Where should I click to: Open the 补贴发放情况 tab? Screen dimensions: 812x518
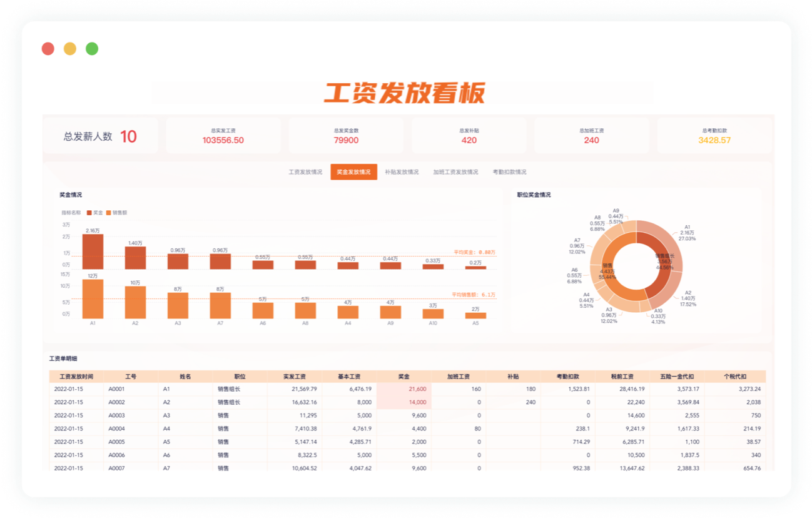click(403, 171)
